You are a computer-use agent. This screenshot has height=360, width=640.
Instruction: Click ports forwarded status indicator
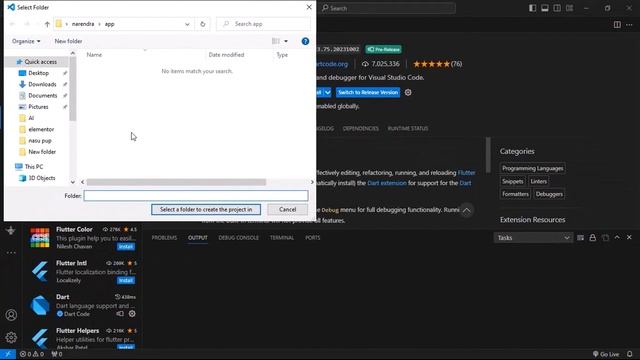pos(57,354)
